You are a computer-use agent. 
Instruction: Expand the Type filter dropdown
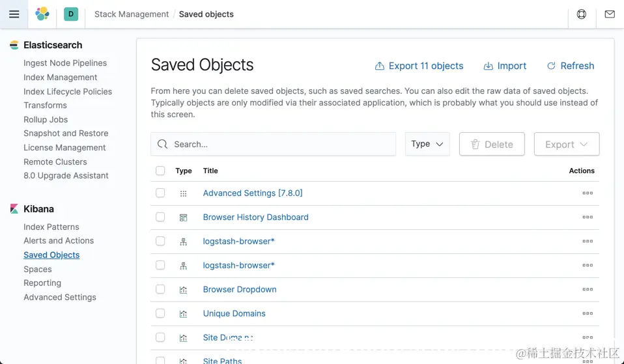(x=427, y=144)
